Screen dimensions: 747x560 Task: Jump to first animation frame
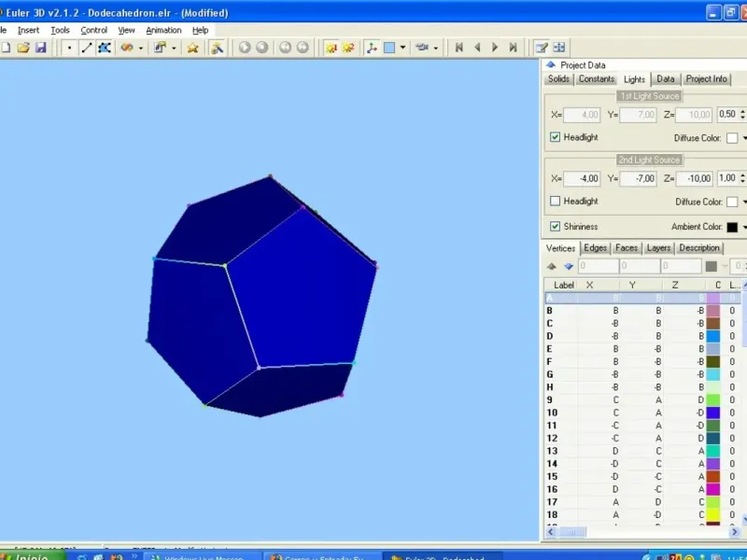[458, 48]
